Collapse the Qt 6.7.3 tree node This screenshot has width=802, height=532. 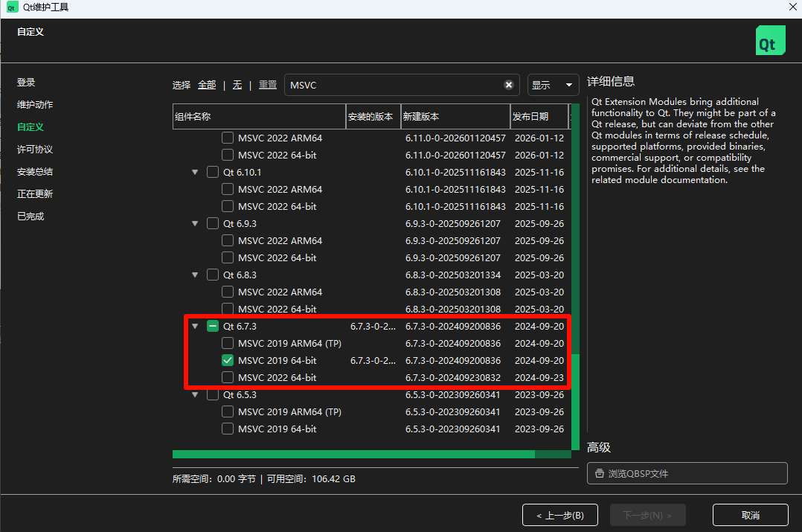click(195, 327)
